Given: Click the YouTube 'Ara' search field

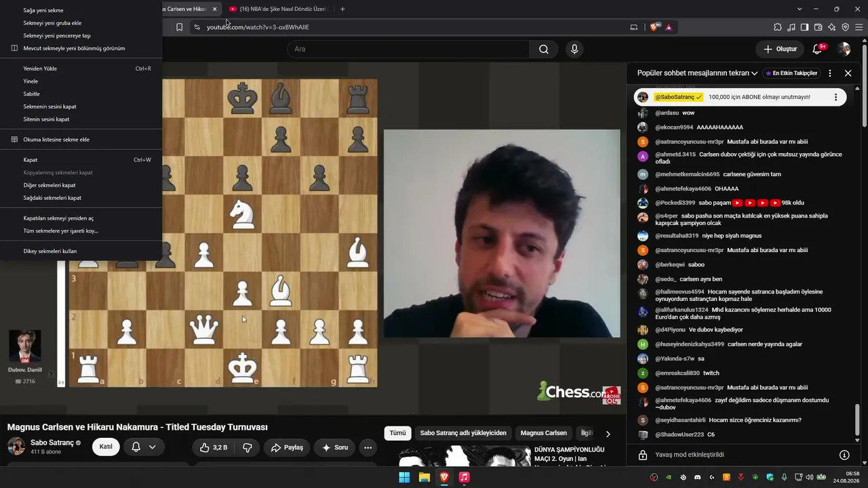Looking at the screenshot, I should click(408, 49).
